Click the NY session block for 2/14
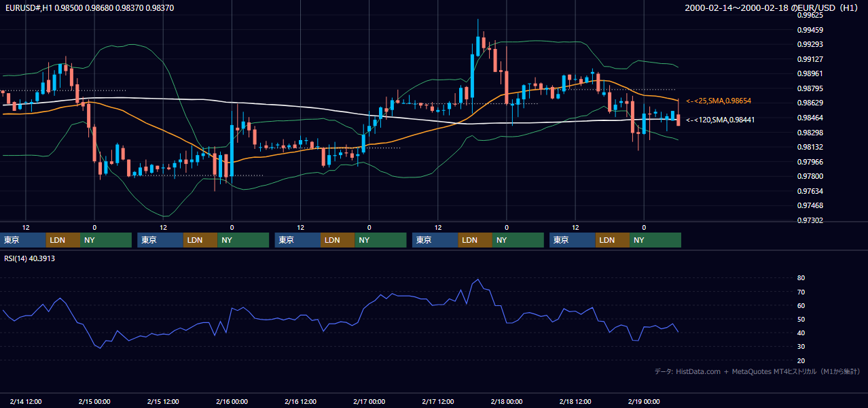The image size is (868, 408). (106, 240)
